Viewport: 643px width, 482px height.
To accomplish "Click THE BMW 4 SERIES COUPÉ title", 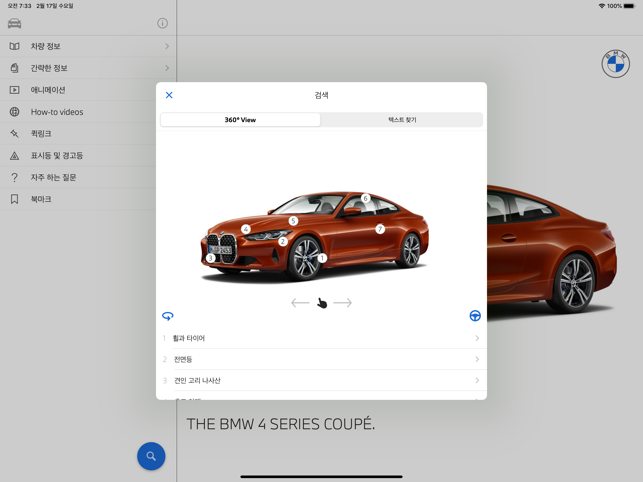I will (280, 424).
